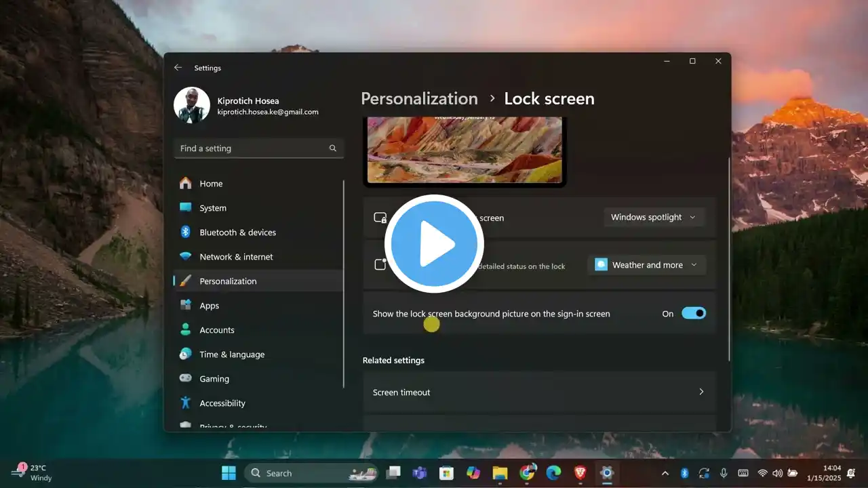Click the sync tray icon
The width and height of the screenshot is (868, 488).
click(704, 473)
